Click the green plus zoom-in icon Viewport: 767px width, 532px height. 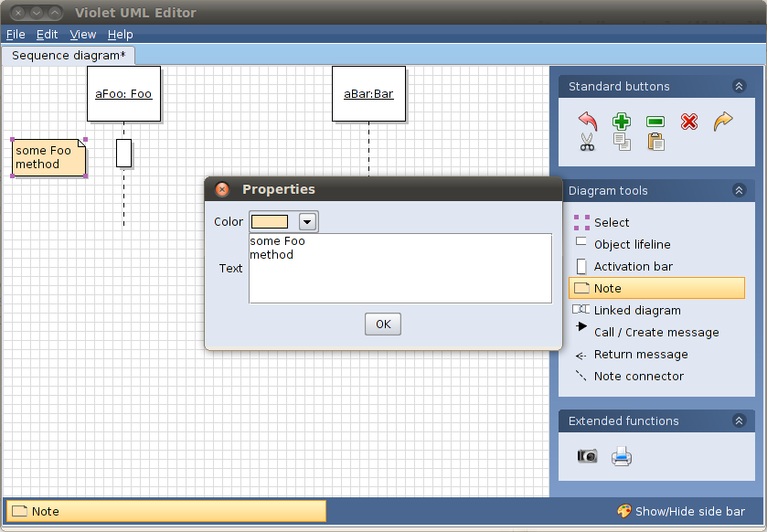coord(622,121)
